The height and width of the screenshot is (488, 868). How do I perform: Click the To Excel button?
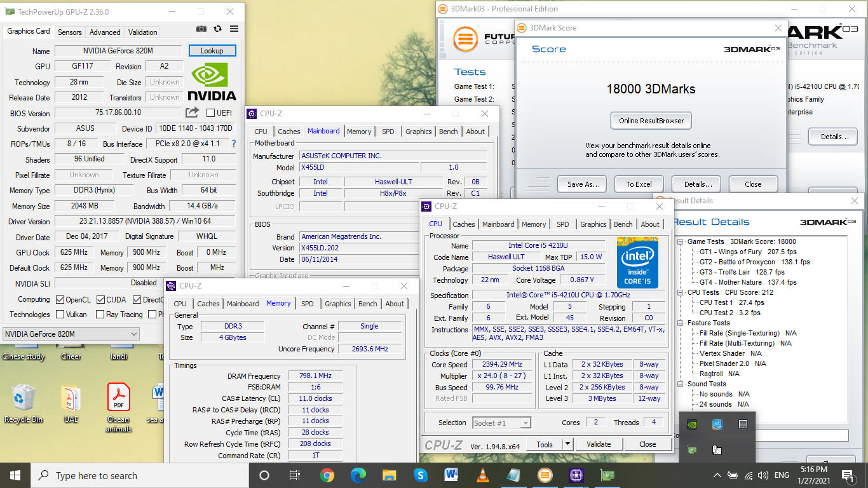tap(639, 184)
